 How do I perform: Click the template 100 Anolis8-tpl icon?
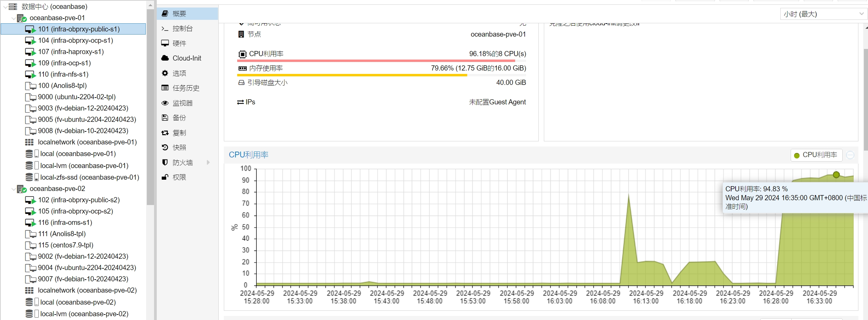pyautogui.click(x=30, y=86)
